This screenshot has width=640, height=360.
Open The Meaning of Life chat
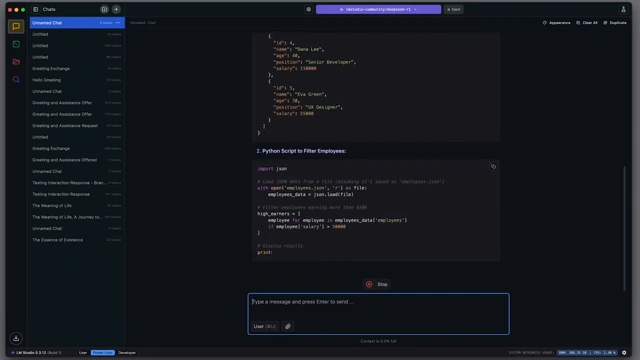77,206
